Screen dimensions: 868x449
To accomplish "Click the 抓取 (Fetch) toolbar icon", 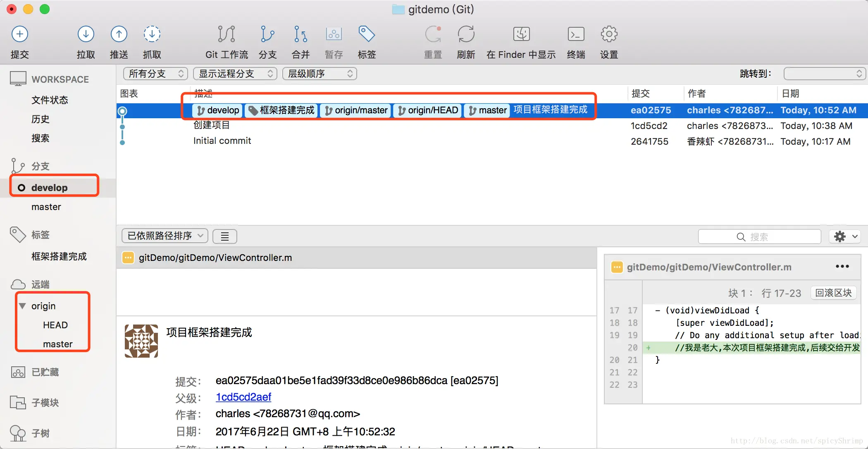I will click(x=152, y=34).
